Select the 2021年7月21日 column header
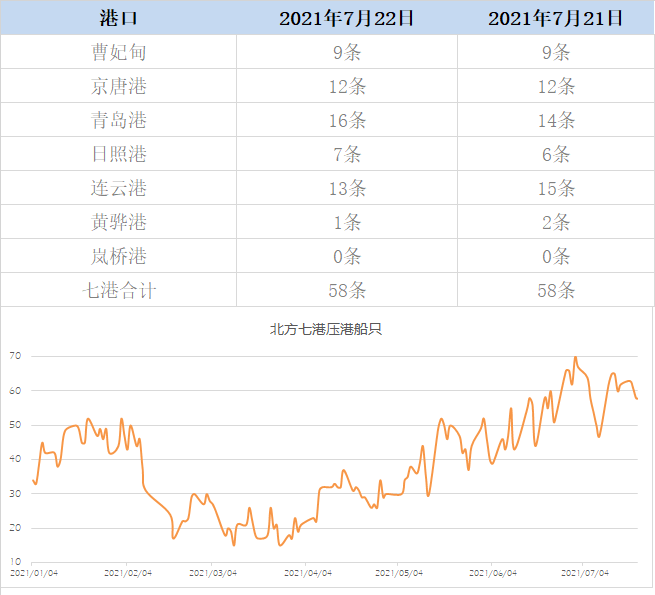 556,18
